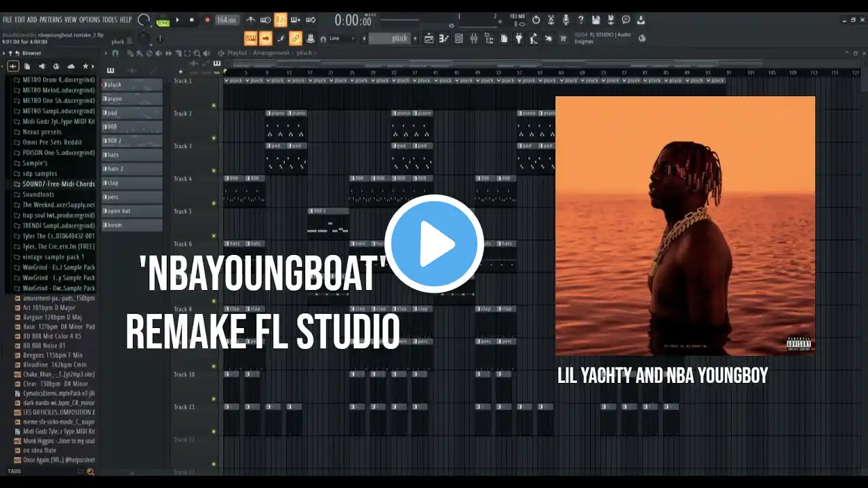The height and width of the screenshot is (488, 868).
Task: Open the mixer icon
Action: (473, 39)
